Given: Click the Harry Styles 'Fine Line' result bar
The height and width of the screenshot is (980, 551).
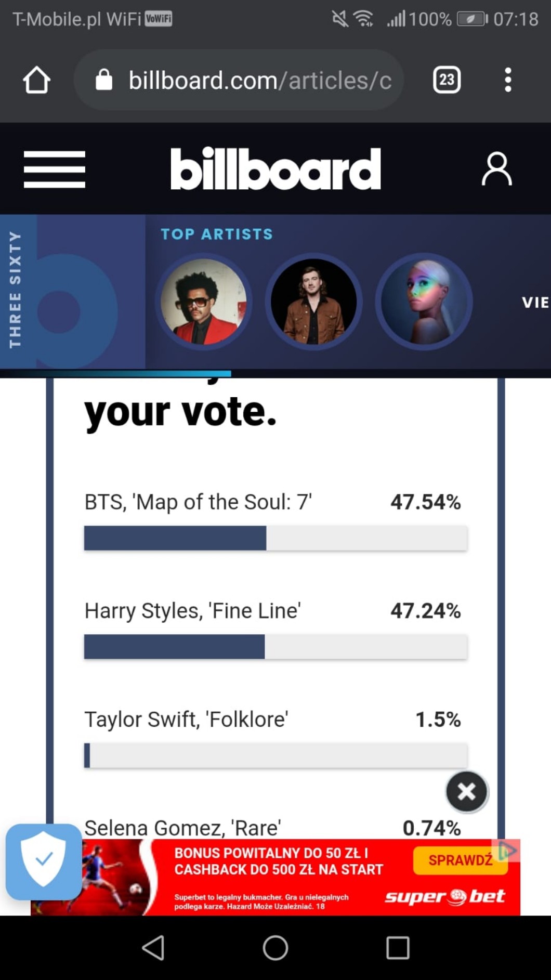Looking at the screenshot, I should point(275,647).
